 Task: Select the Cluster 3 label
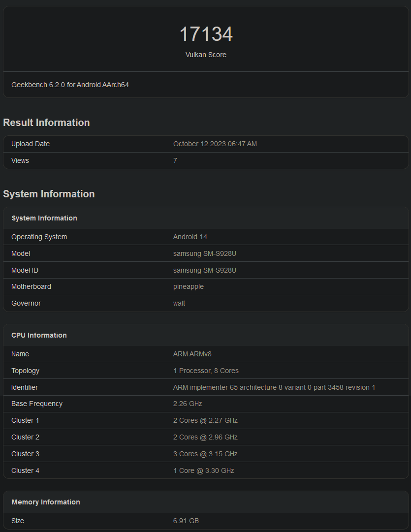coord(25,454)
